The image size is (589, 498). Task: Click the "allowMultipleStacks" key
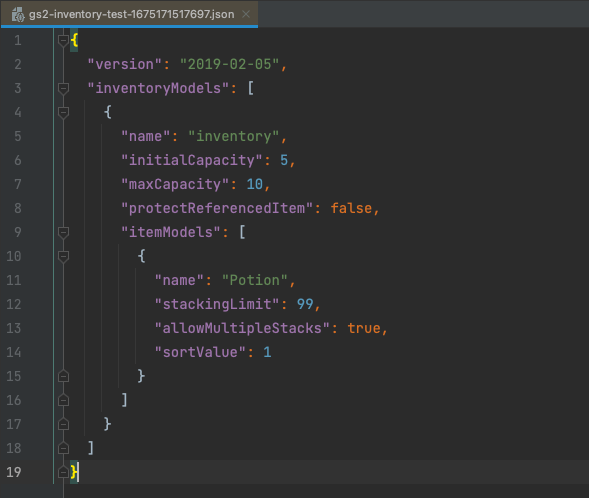tap(242, 328)
